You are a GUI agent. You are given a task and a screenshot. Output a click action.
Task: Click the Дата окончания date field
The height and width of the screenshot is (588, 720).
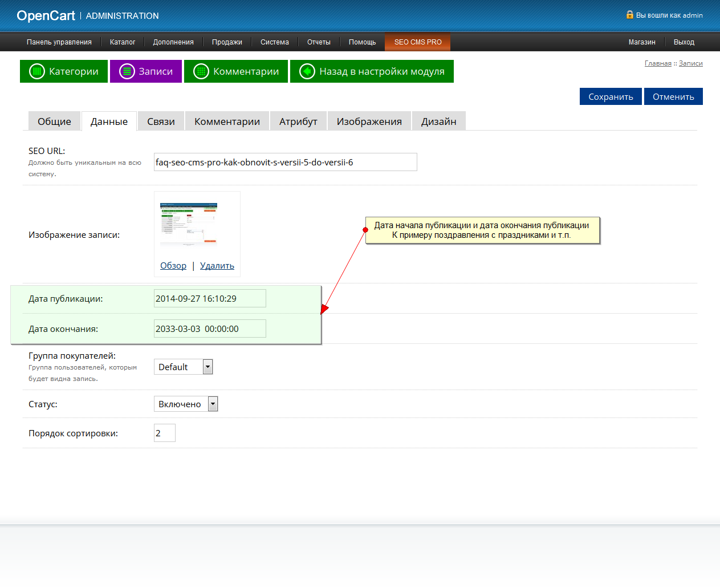[x=210, y=329]
